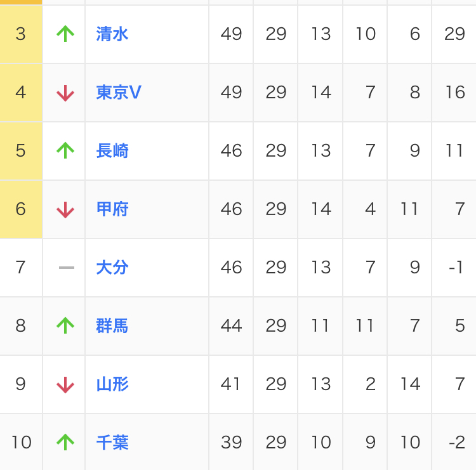
Task: Click the red down arrow beside 山形
Action: pyautogui.click(x=65, y=384)
